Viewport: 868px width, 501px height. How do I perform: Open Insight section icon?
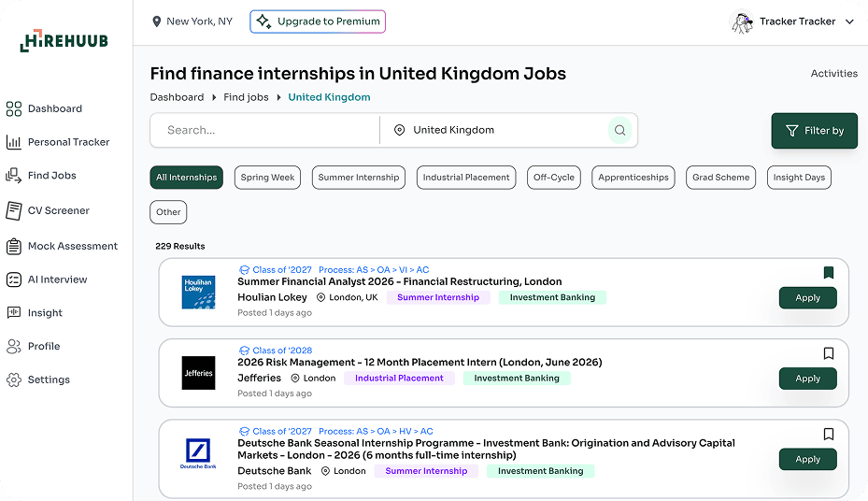click(x=13, y=313)
